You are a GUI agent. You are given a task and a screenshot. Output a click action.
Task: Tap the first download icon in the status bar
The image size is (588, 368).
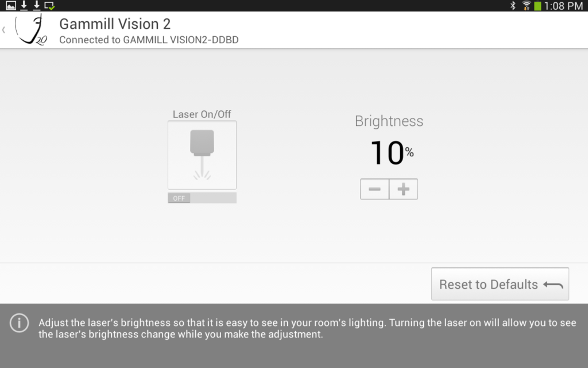24,6
